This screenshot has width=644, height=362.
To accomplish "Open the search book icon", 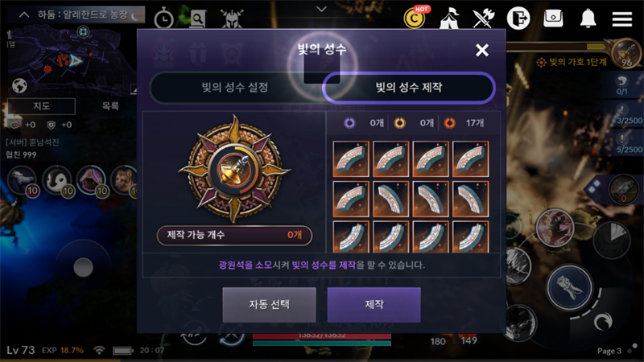I will (197, 19).
